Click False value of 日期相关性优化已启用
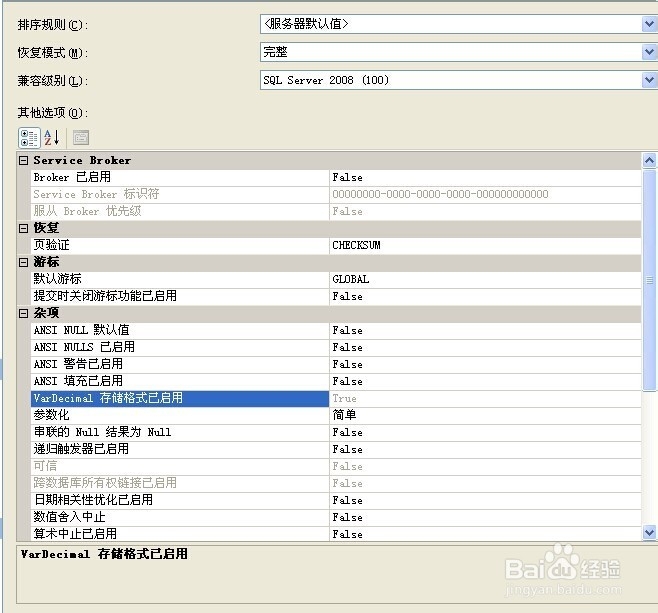This screenshot has width=658, height=613. [347, 500]
